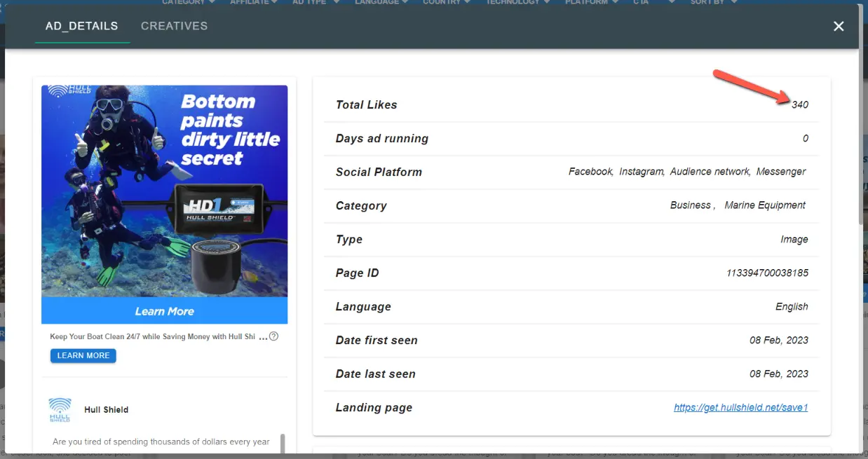Switch to the CREATIVES tab
Viewport: 868px width, 459px height.
[174, 27]
